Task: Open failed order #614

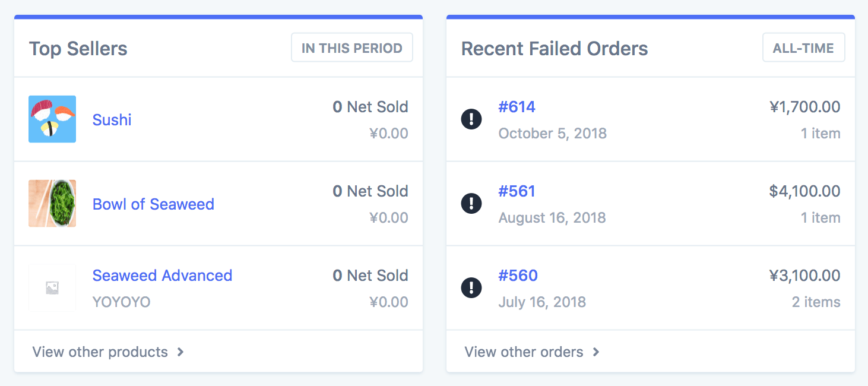Action: click(517, 107)
